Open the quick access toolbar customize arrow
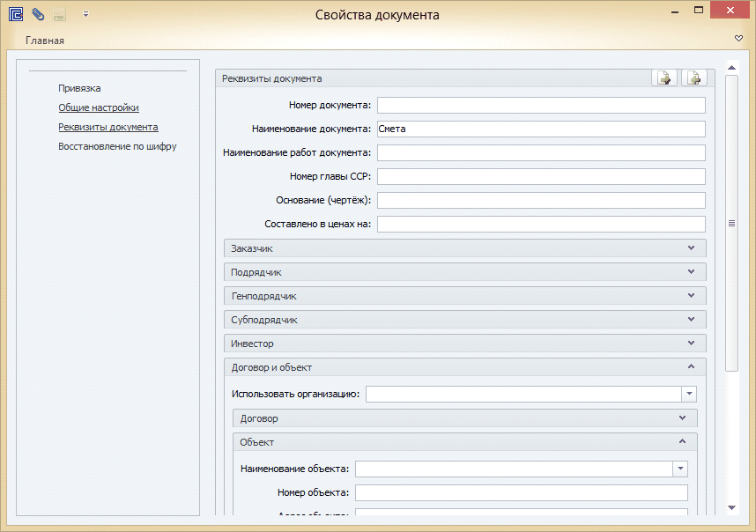This screenshot has height=532, width=756. coord(85,14)
